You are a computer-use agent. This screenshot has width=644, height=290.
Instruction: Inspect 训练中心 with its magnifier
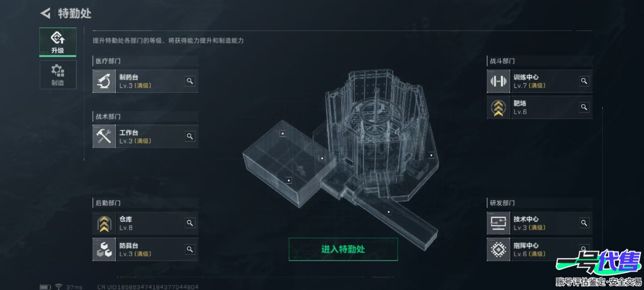pyautogui.click(x=584, y=81)
